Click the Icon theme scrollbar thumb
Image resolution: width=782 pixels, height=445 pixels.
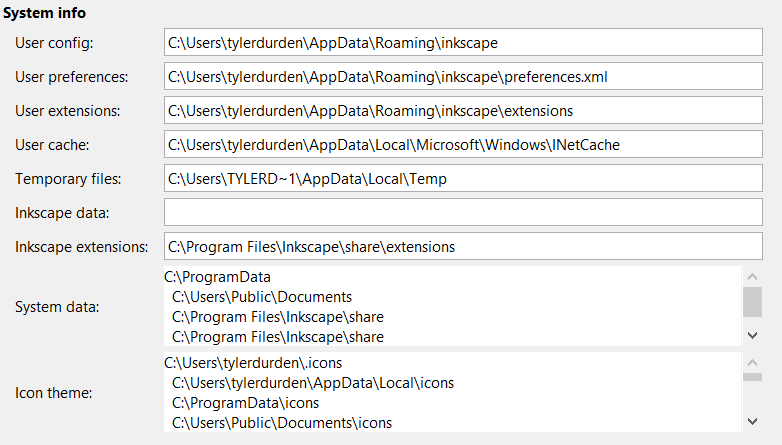click(752, 376)
